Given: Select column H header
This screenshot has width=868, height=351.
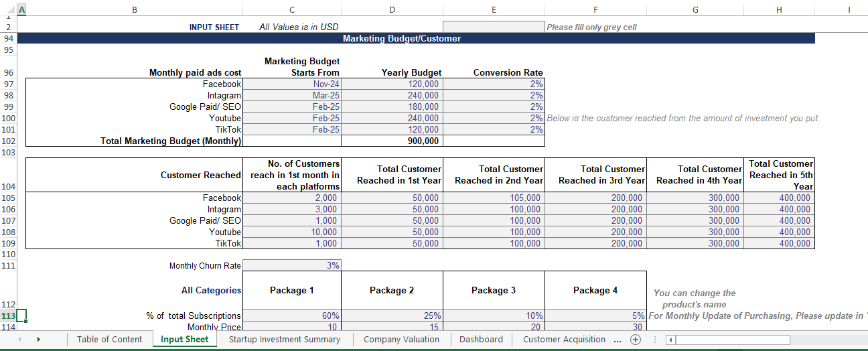Looking at the screenshot, I should tap(779, 10).
